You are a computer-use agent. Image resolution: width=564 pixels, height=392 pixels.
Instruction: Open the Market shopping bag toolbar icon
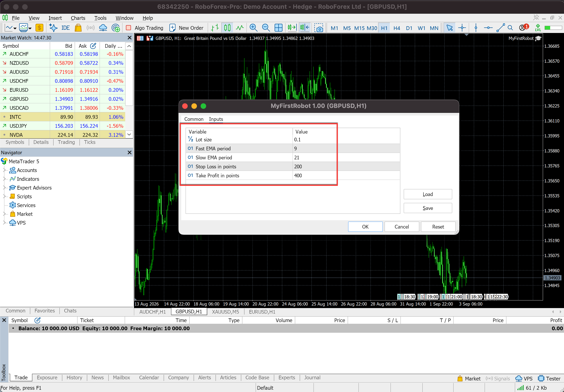click(78, 28)
